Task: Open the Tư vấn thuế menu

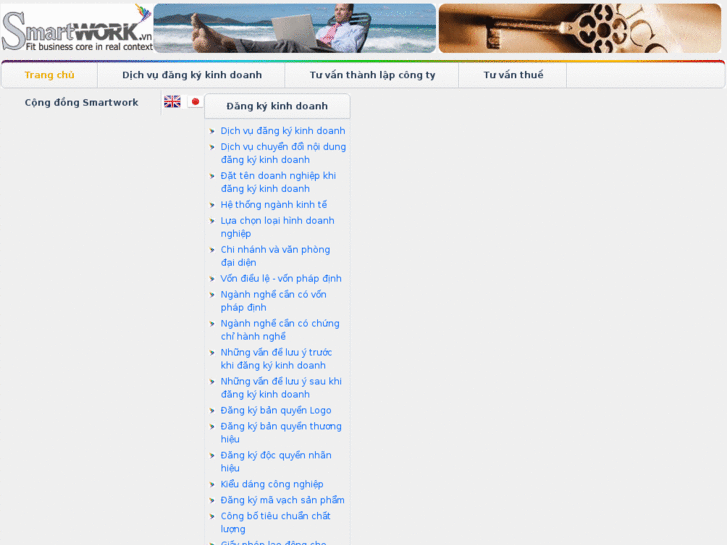Action: (513, 75)
